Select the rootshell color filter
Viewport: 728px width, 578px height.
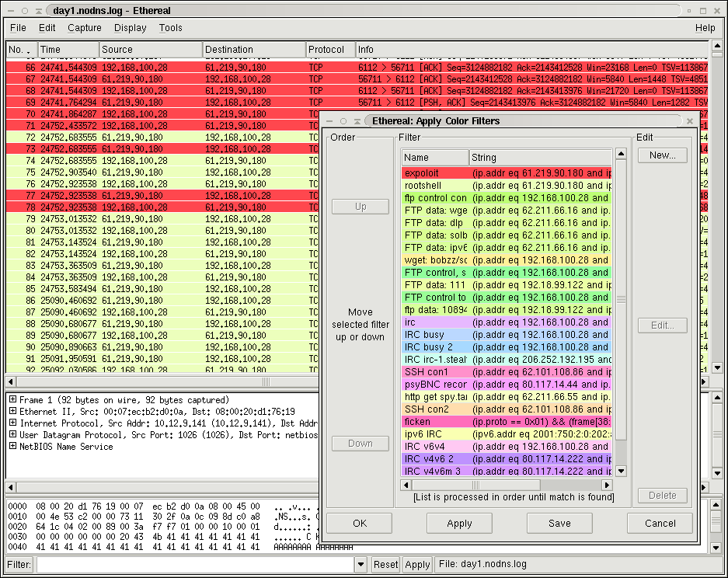click(x=507, y=186)
